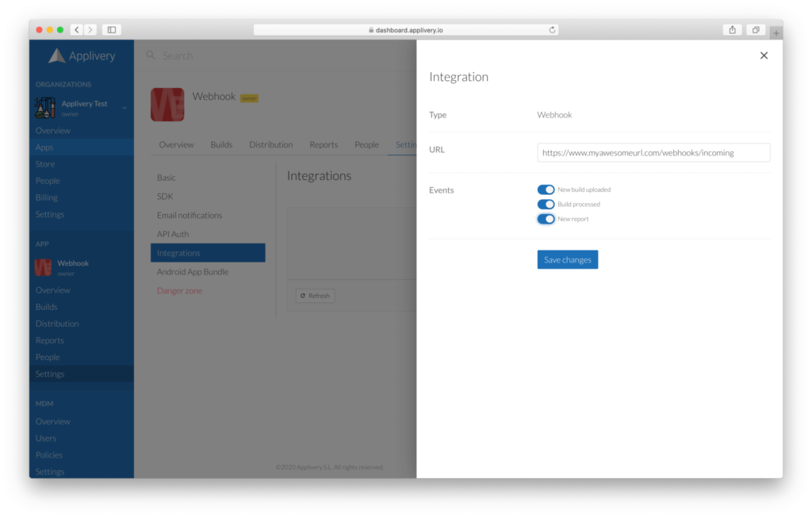
Task: Switch to the Distribution tab
Action: [x=271, y=144]
